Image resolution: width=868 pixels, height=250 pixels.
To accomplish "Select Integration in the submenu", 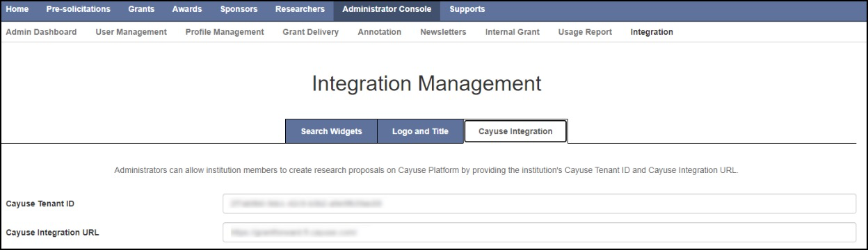I will 652,32.
